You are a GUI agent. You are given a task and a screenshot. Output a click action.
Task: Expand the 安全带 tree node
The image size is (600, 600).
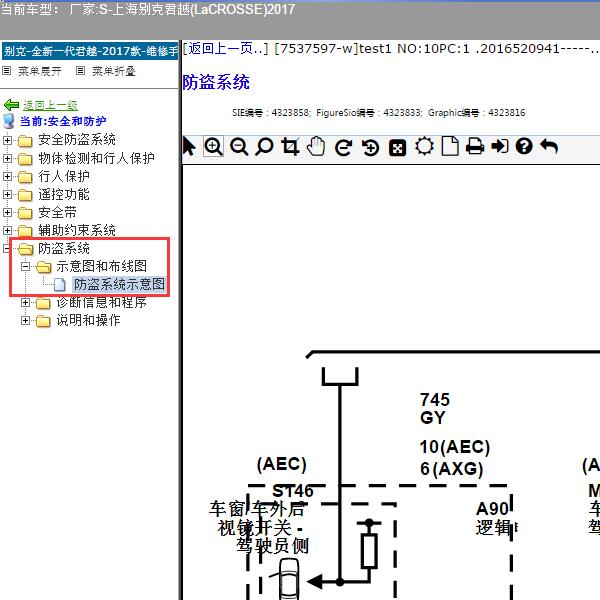coord(7,212)
